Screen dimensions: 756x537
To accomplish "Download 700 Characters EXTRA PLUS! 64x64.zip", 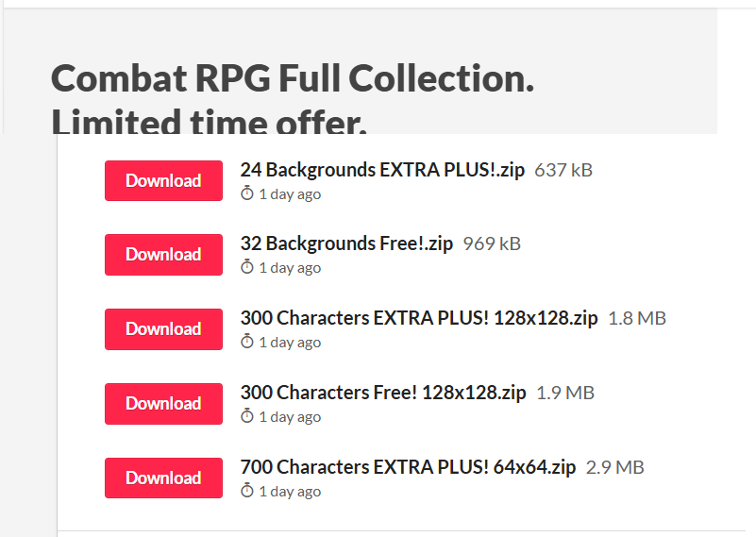I will (x=163, y=478).
